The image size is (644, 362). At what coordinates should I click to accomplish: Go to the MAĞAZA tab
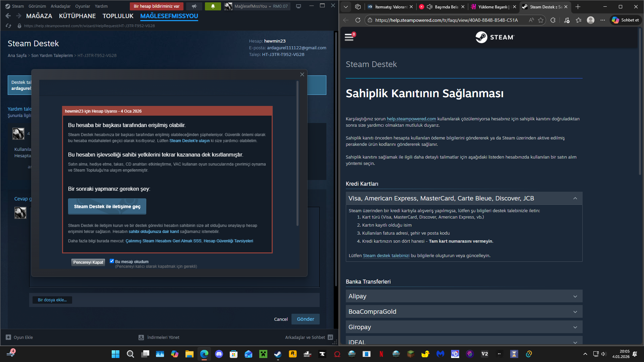click(x=39, y=16)
